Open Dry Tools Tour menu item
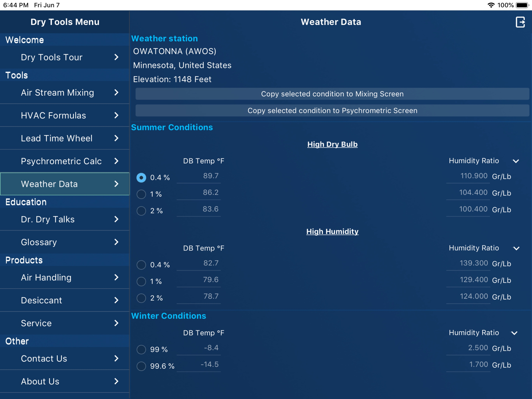The image size is (532, 399). point(65,57)
